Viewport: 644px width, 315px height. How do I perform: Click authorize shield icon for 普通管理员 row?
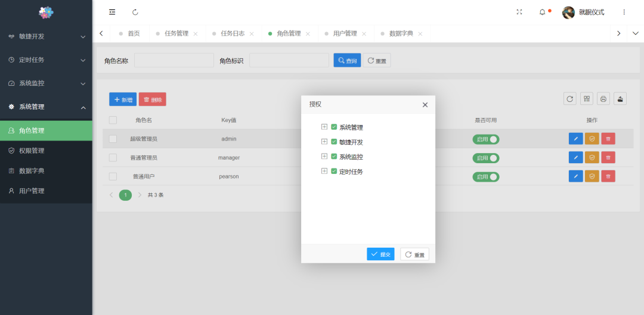tap(592, 157)
